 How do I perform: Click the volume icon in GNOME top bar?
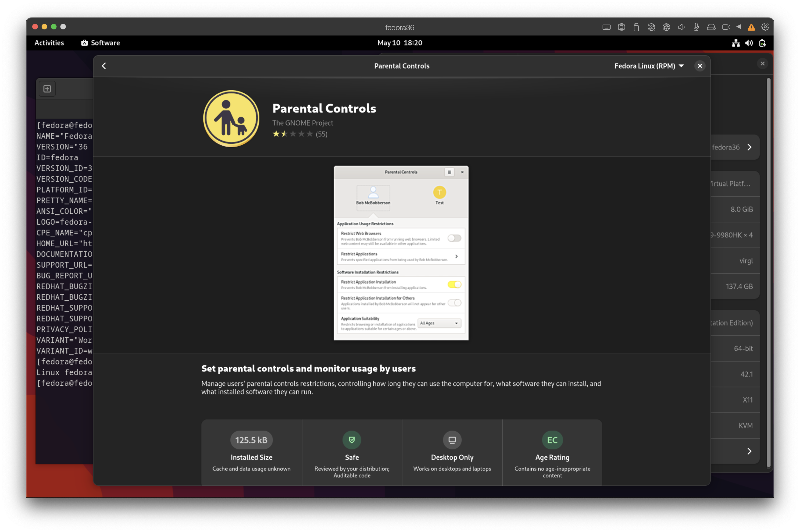pos(749,43)
